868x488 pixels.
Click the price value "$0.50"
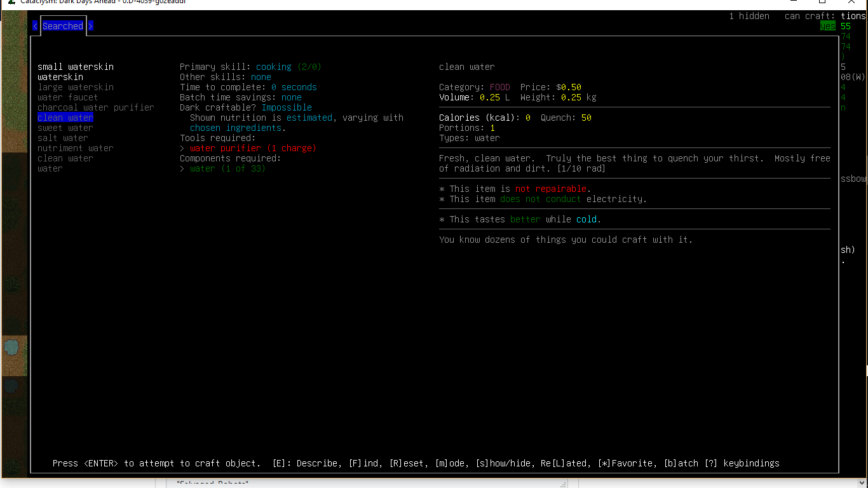pyautogui.click(x=569, y=87)
